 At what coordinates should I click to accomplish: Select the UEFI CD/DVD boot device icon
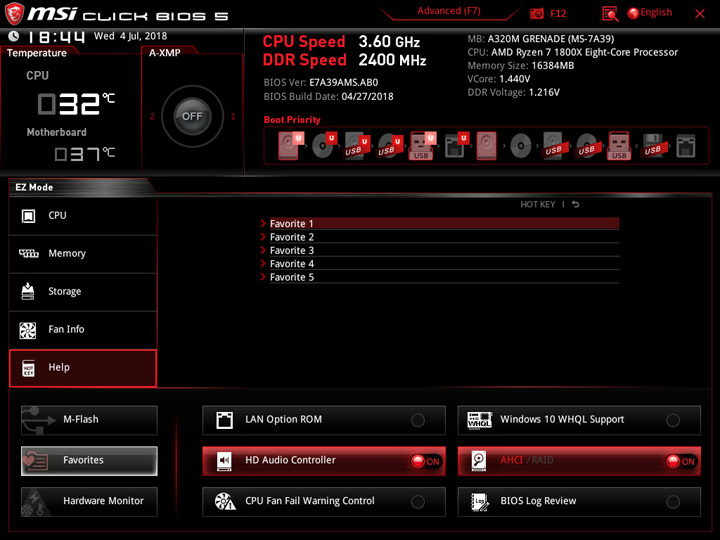tap(324, 146)
